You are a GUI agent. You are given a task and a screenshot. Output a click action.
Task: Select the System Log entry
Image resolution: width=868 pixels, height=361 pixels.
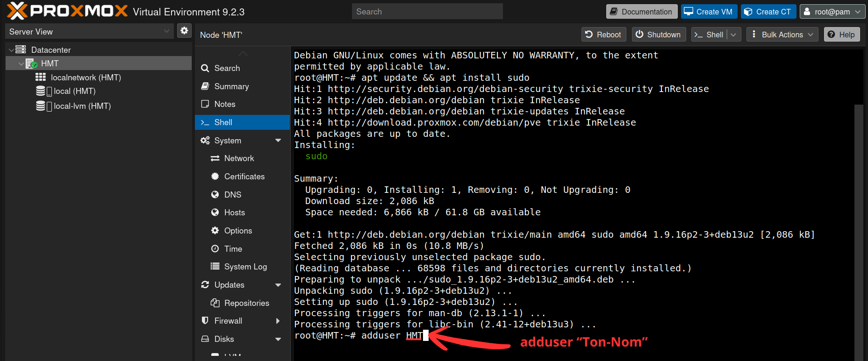coord(242,267)
